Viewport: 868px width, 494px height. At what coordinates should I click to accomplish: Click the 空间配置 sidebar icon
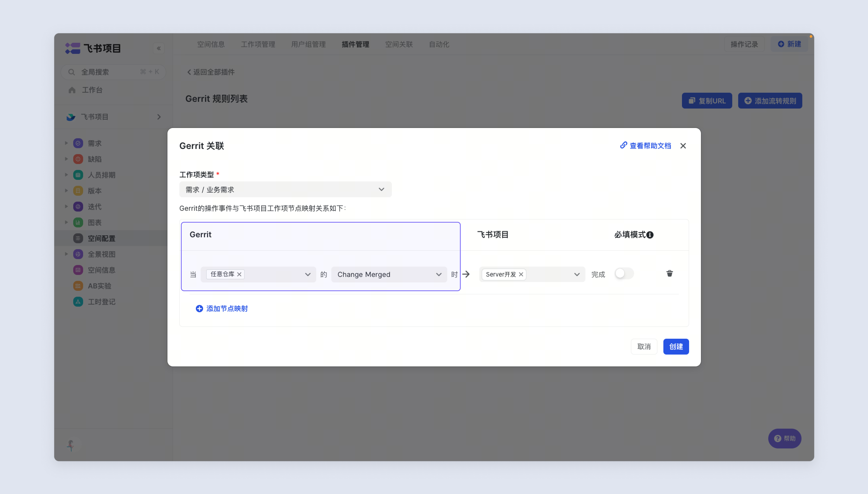pyautogui.click(x=78, y=238)
